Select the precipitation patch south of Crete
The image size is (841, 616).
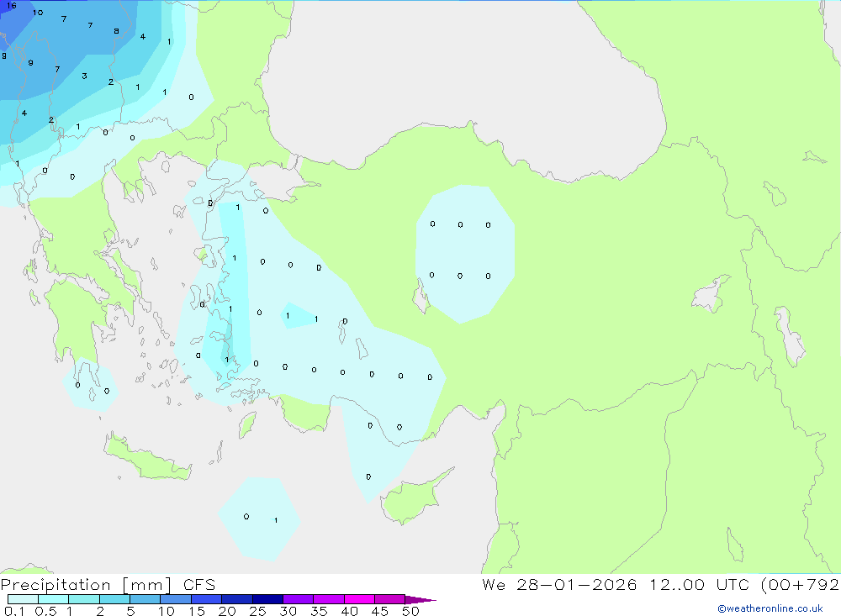259,518
